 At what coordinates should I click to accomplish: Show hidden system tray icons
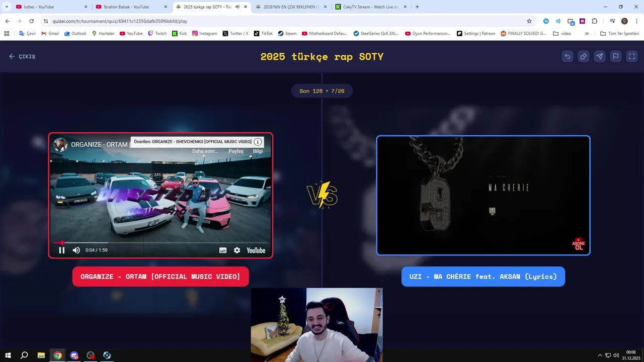click(600, 355)
